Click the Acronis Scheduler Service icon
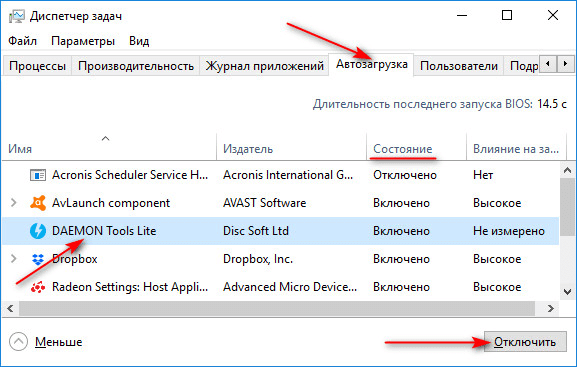The image size is (577, 367). click(38, 175)
